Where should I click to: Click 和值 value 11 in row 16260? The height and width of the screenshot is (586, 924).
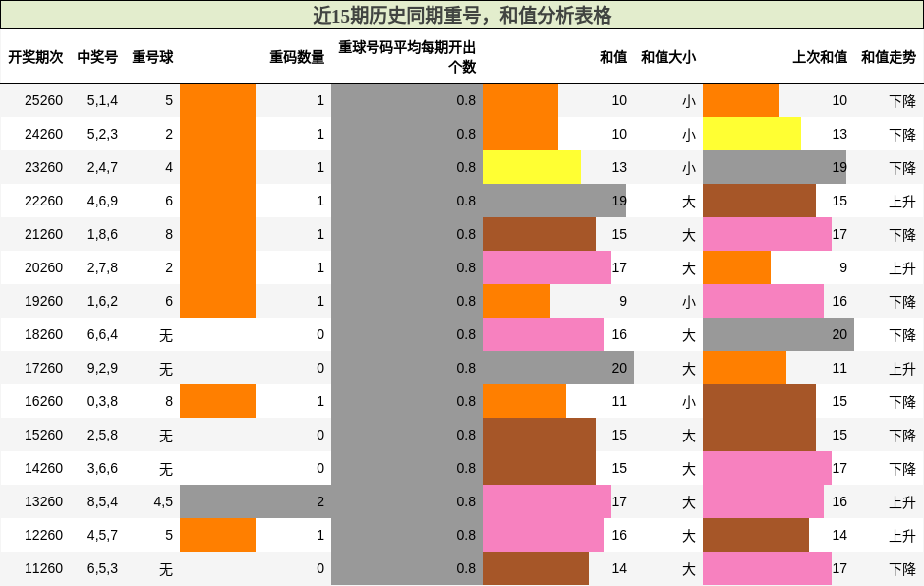pyautogui.click(x=619, y=401)
